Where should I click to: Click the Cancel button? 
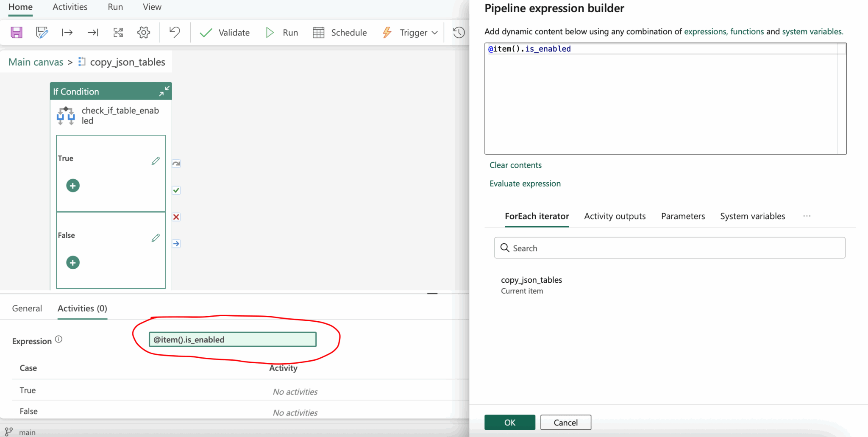[x=566, y=423]
